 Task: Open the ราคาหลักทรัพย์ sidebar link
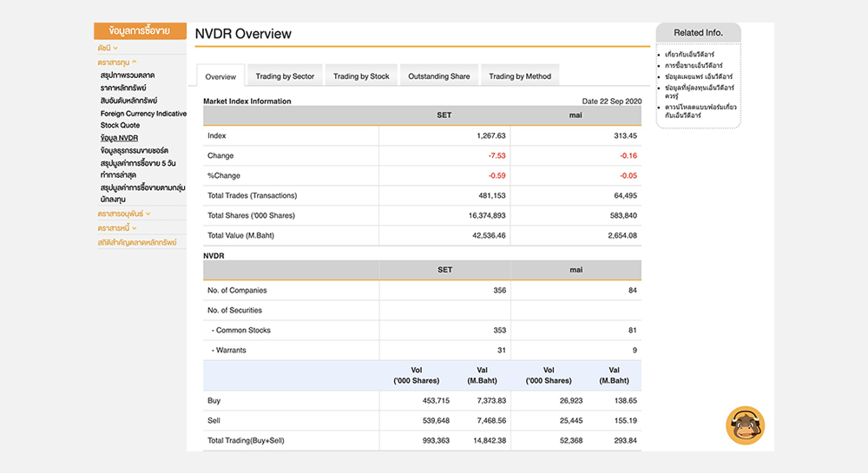tap(123, 88)
